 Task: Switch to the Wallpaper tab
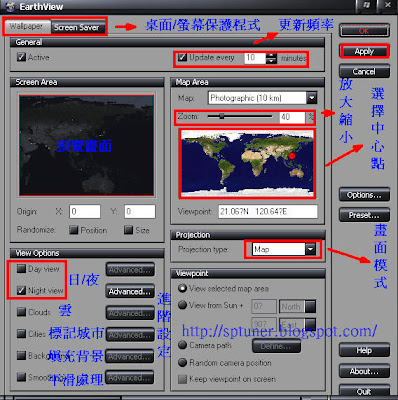point(27,26)
